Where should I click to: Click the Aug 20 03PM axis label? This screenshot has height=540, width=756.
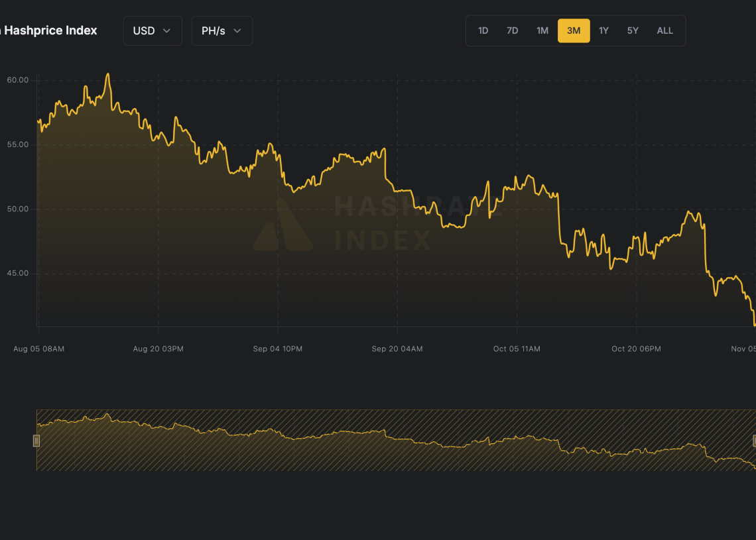[x=158, y=349]
